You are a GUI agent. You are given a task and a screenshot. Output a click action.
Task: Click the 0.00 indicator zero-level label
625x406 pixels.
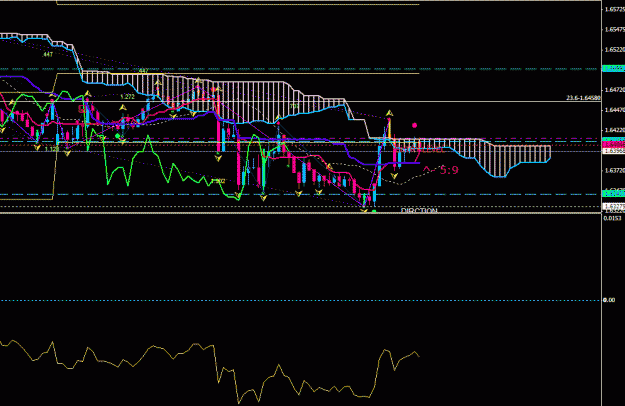[609, 300]
